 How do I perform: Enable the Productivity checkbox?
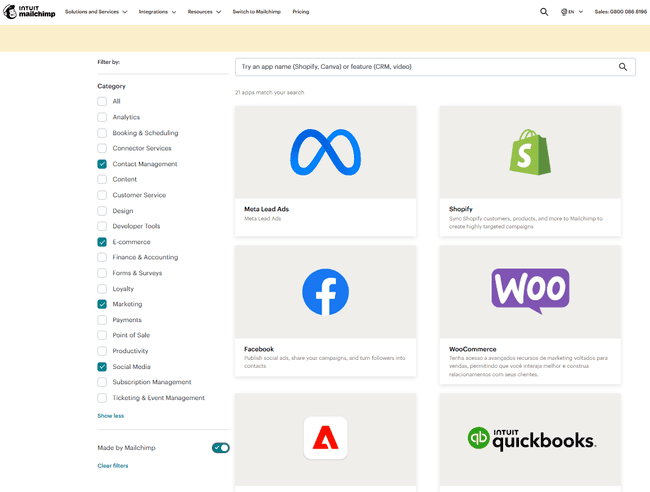point(102,351)
